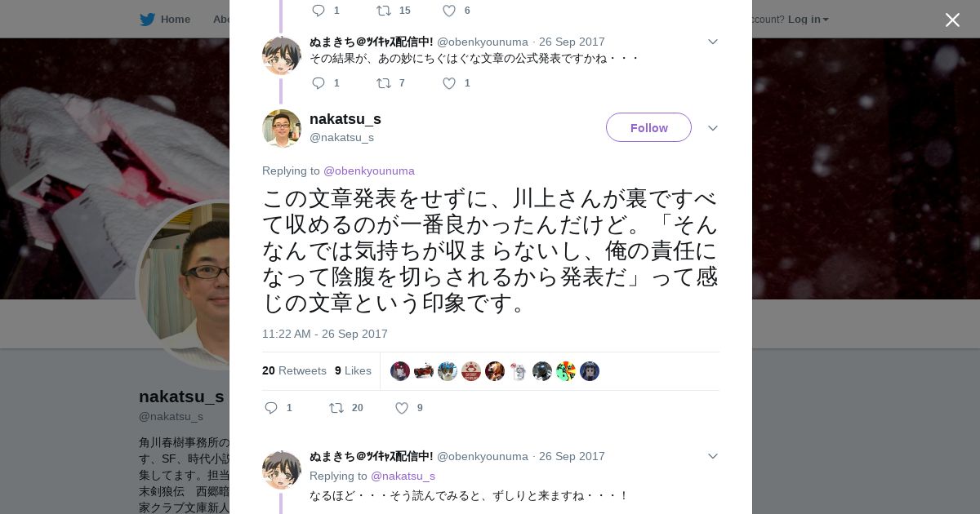Retweet the top tweet showing 15 retweets
This screenshot has height=514, width=980.
click(x=384, y=11)
